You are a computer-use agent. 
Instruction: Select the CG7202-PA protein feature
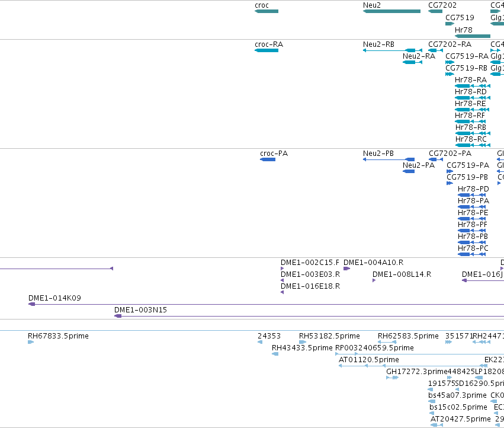(x=436, y=159)
